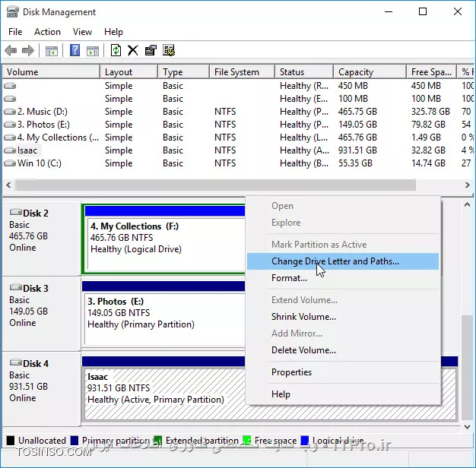The height and width of the screenshot is (468, 476).
Task: Click the Disk 3 drive icon
Action: click(15, 287)
